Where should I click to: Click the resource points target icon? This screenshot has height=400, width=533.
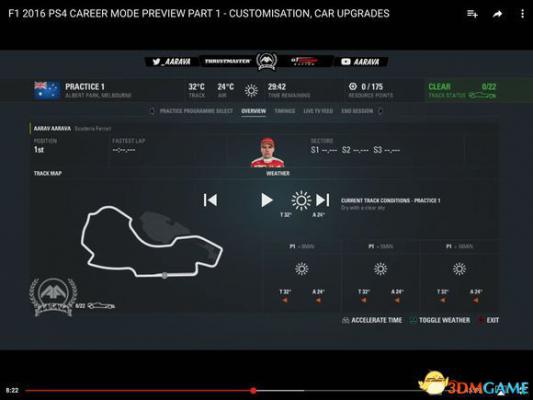tap(353, 87)
